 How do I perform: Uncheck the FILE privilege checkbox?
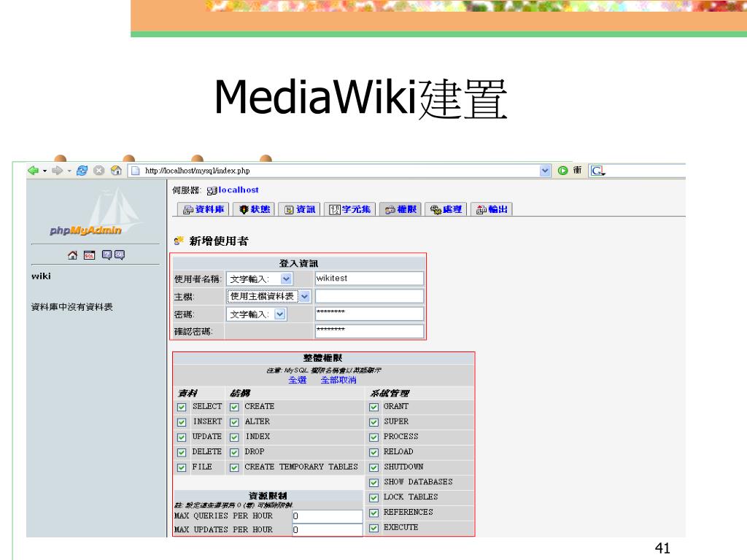(x=182, y=467)
